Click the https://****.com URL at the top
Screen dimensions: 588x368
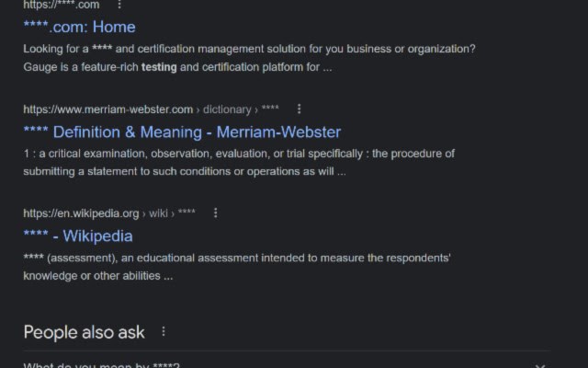click(62, 5)
